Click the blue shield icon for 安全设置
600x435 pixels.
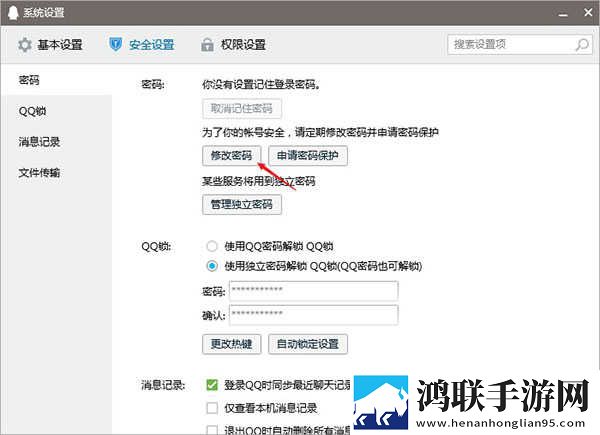point(115,45)
